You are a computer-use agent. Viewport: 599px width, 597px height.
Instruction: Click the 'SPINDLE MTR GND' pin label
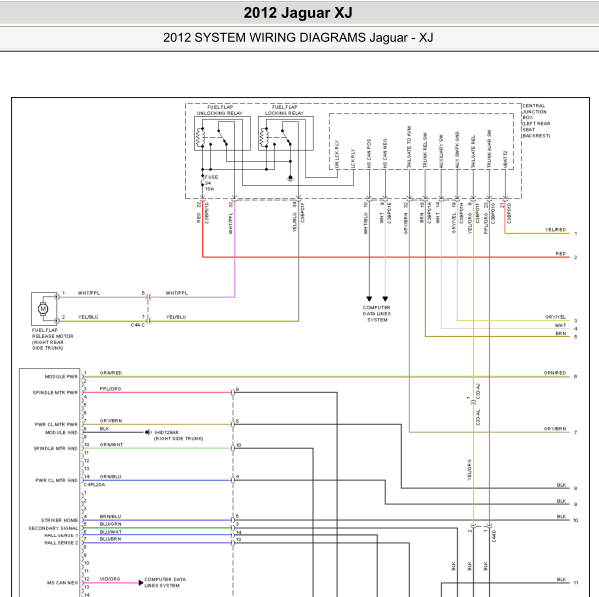click(x=55, y=448)
